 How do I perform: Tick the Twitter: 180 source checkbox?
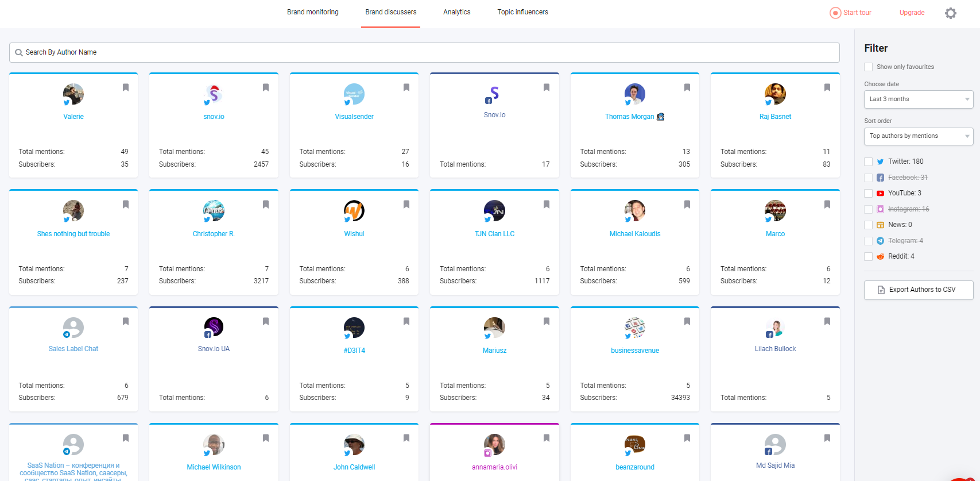[x=869, y=161]
